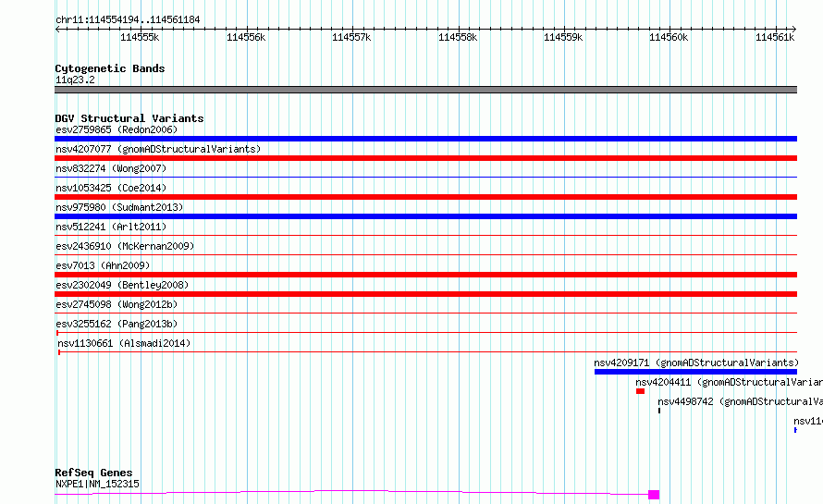823x504 pixels.
Task: Click the 114555k ruler position
Action: pos(140,37)
